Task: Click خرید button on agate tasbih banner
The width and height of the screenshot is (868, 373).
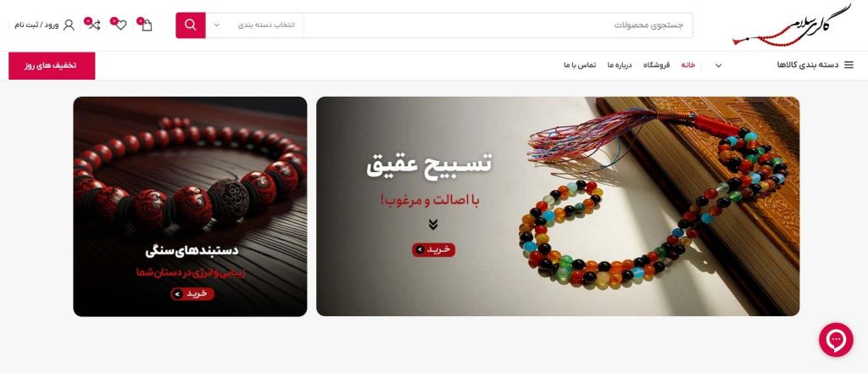Action: click(433, 249)
